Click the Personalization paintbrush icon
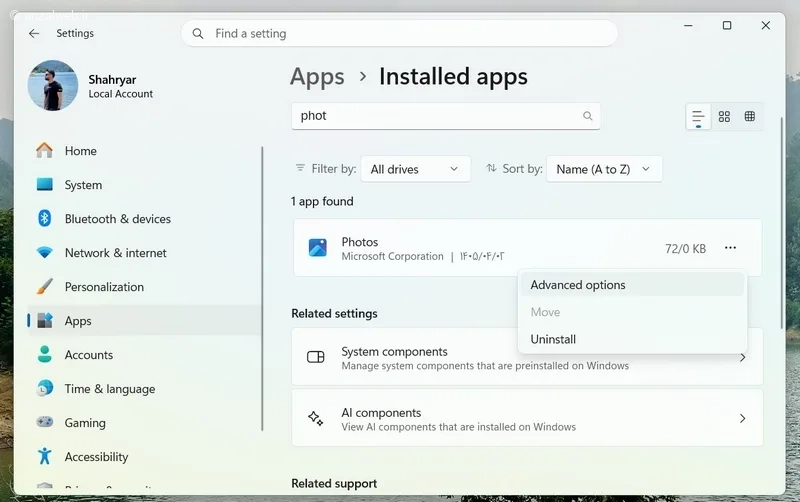 44,287
